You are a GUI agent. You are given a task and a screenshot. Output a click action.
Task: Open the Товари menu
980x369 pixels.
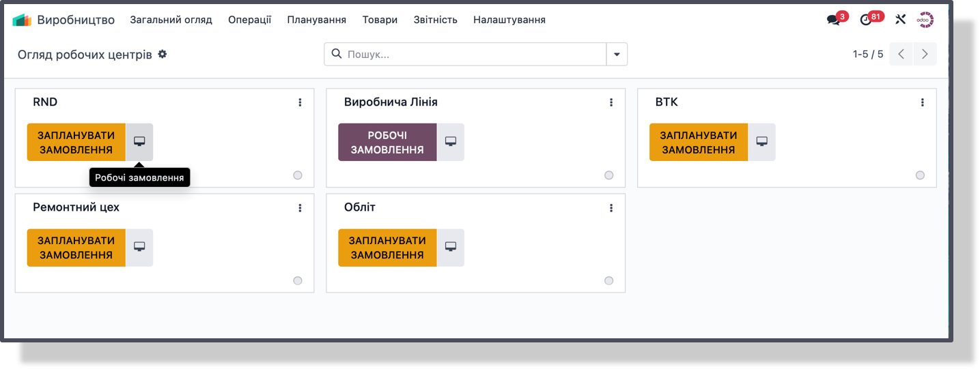click(x=380, y=20)
